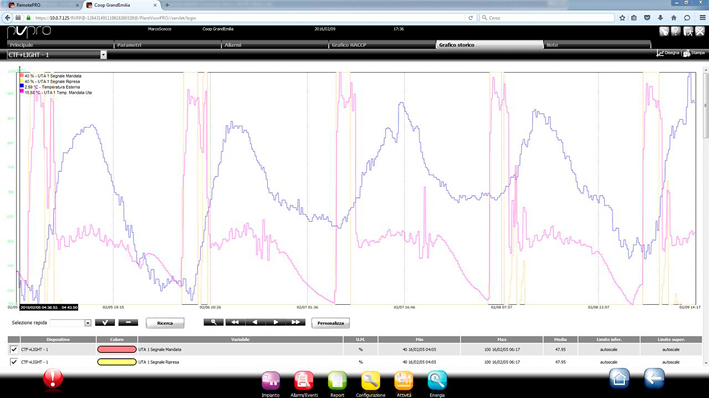The width and height of the screenshot is (709, 398).
Task: Click the X logout icon in app header
Action: 700,31
